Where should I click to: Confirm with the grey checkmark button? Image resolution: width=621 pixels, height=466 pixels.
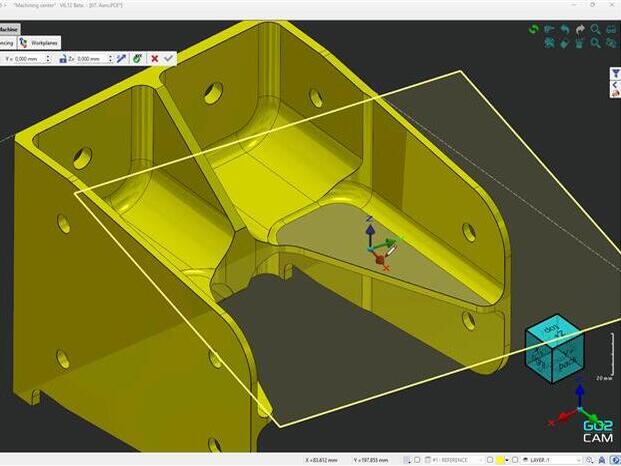coord(169,59)
